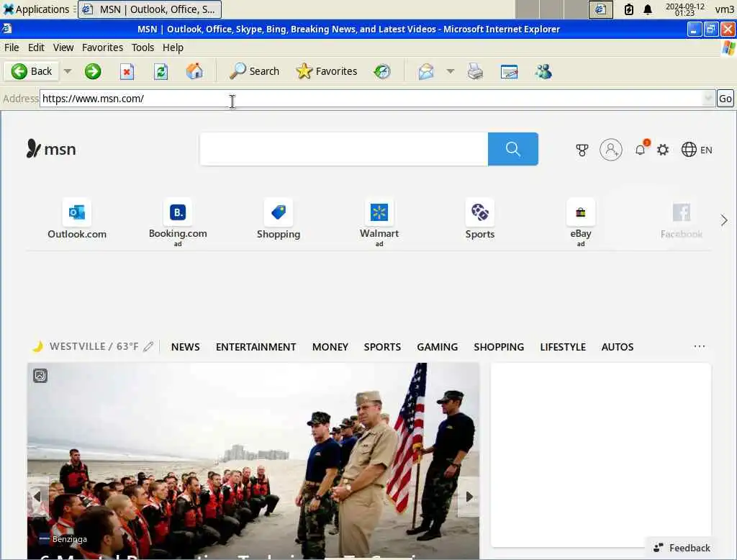The width and height of the screenshot is (737, 560).
Task: Open the History toolbar icon
Action: click(x=382, y=71)
